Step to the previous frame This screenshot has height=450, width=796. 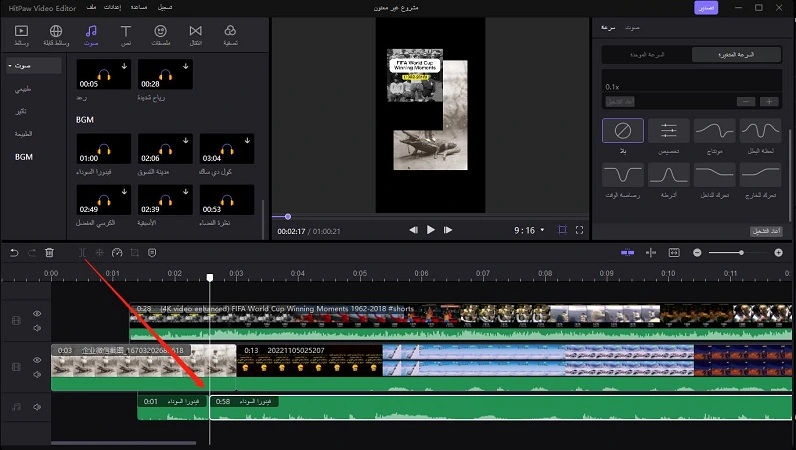pyautogui.click(x=414, y=230)
